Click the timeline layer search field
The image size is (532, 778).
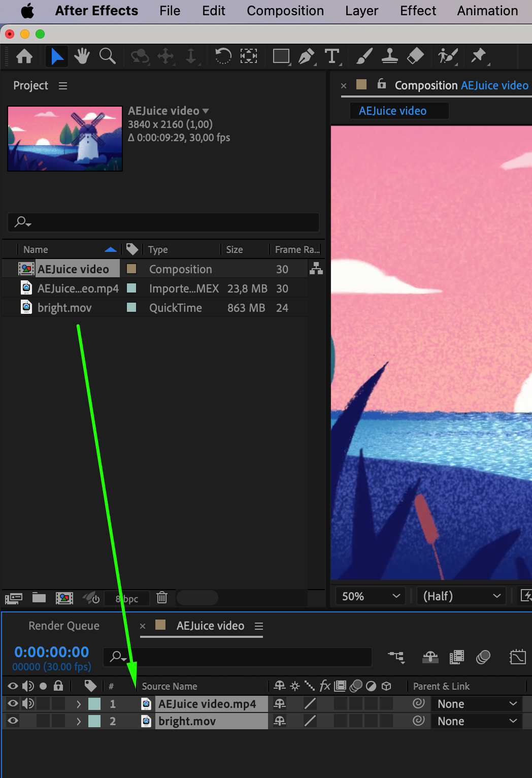pos(238,657)
